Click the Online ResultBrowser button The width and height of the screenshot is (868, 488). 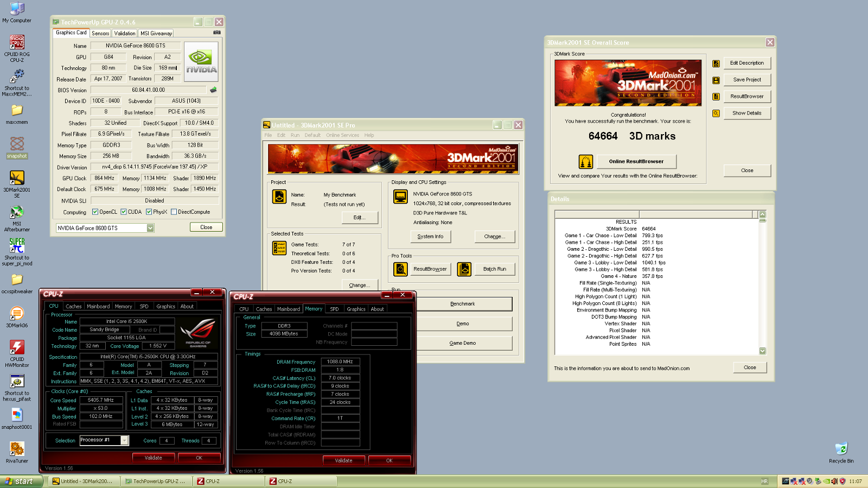click(636, 161)
